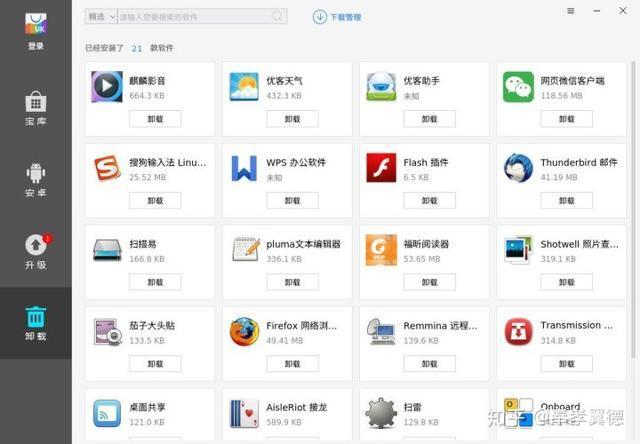Uninstall 搜狗输入法 with its 卸载 button
Viewport: 640px width, 444px height.
point(155,201)
